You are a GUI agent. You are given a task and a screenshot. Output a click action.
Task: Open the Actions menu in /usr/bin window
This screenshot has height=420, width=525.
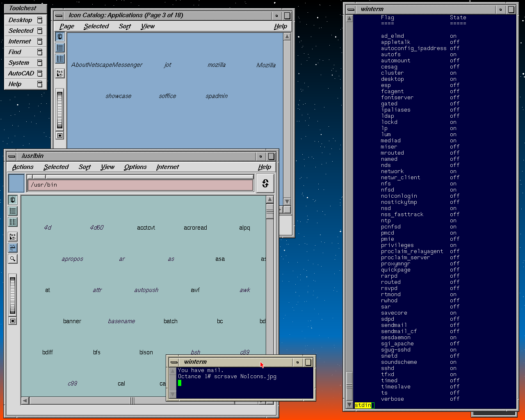coord(23,167)
